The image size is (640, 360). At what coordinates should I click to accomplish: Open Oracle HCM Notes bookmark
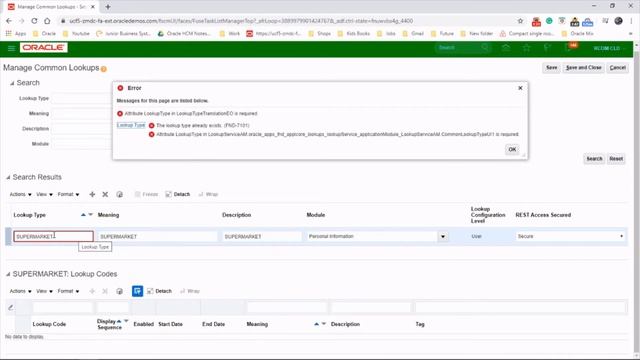[x=184, y=33]
